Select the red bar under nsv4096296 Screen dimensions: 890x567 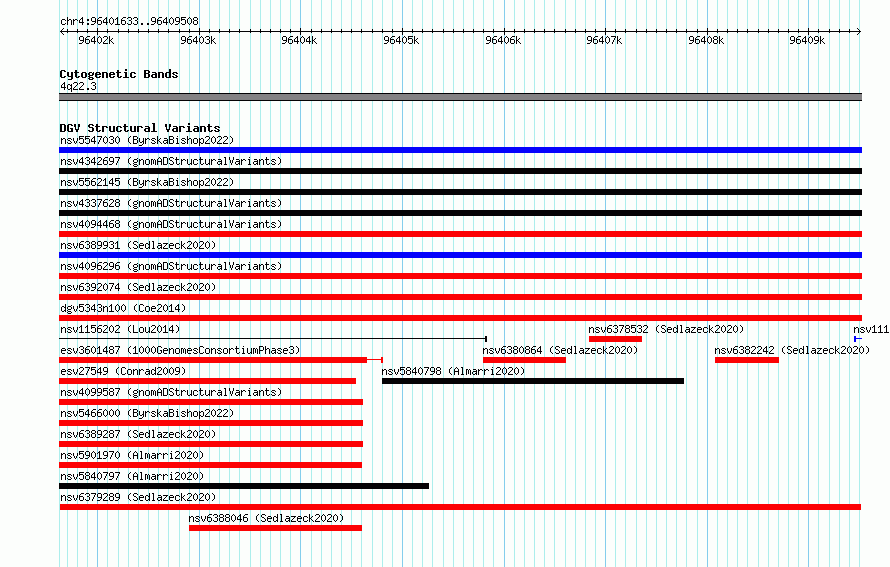pos(460,276)
